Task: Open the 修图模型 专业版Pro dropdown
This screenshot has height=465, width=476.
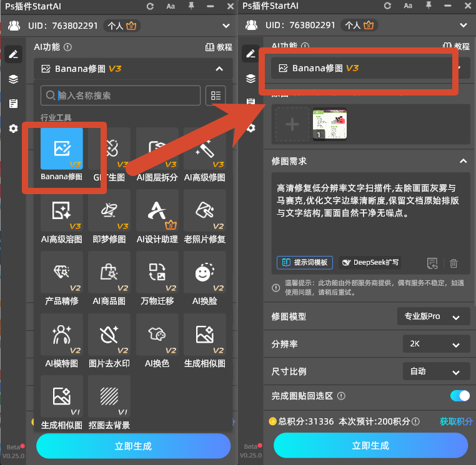Action: 434,316
